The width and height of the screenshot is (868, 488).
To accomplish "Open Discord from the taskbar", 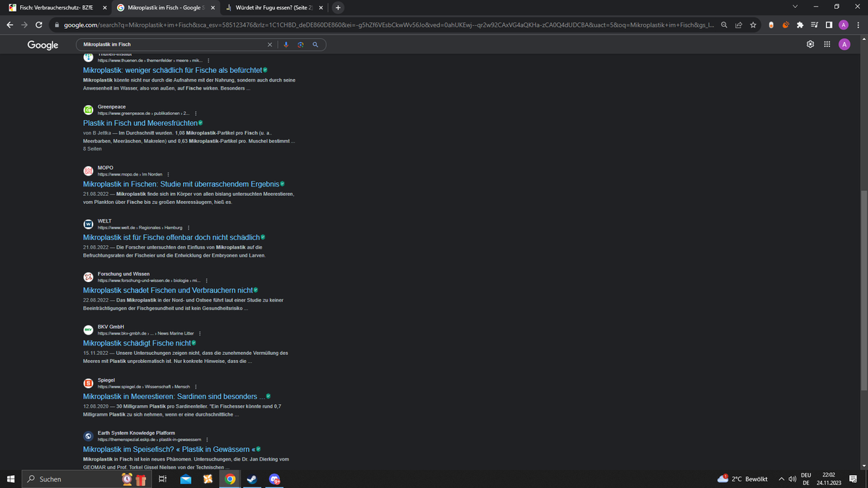I will 274,479.
